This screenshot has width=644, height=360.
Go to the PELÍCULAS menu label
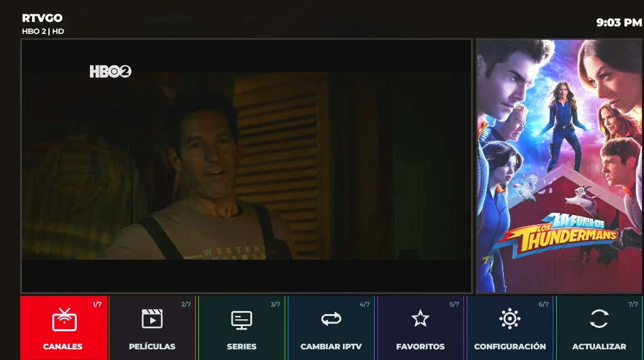pos(152,346)
